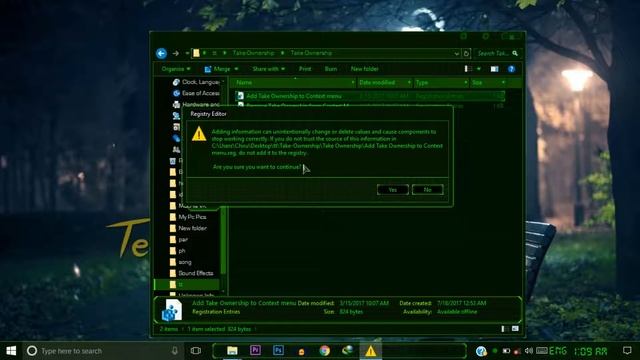Choose No in Registry Editor dialog
The image size is (640, 360).
(427, 190)
